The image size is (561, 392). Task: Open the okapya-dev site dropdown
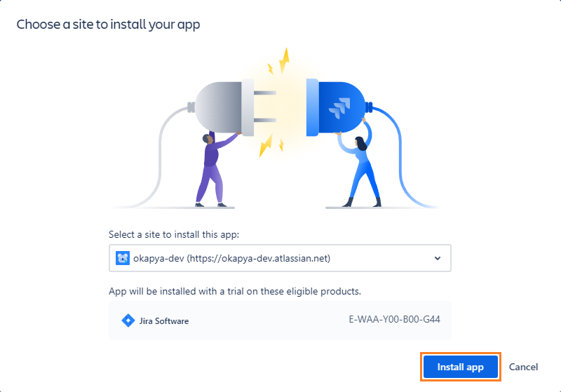[279, 258]
